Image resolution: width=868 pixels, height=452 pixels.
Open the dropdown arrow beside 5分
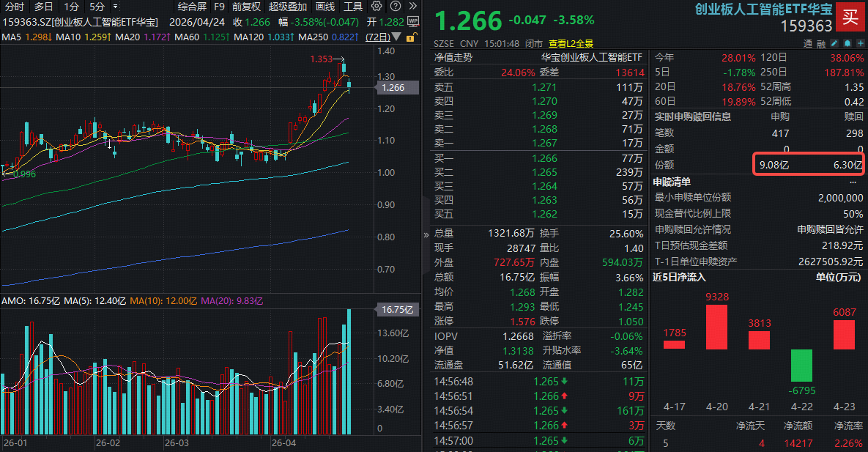tap(115, 8)
